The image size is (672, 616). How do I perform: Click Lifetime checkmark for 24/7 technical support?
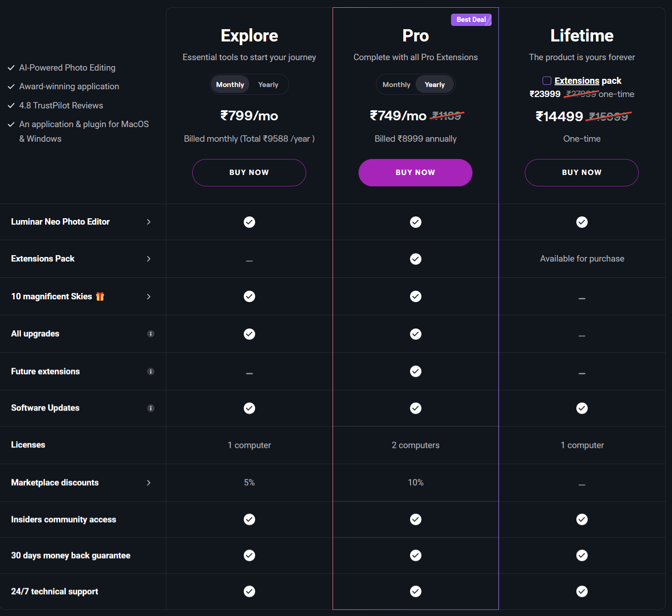(x=582, y=591)
